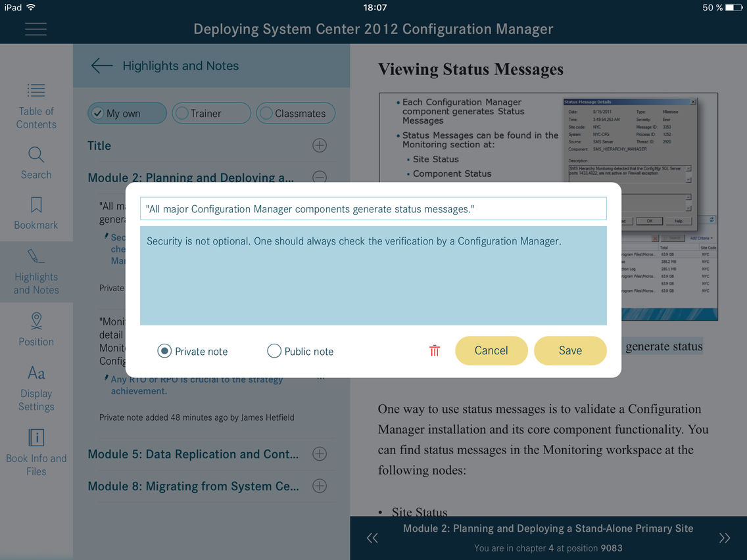Open the Position sidebar item
The image size is (747, 560).
[x=36, y=329]
